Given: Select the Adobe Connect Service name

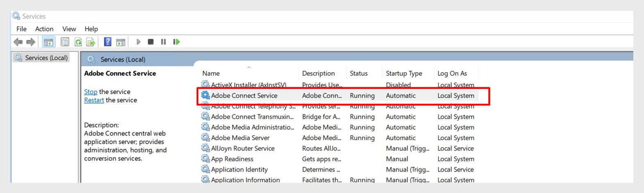Looking at the screenshot, I should click(x=244, y=95).
